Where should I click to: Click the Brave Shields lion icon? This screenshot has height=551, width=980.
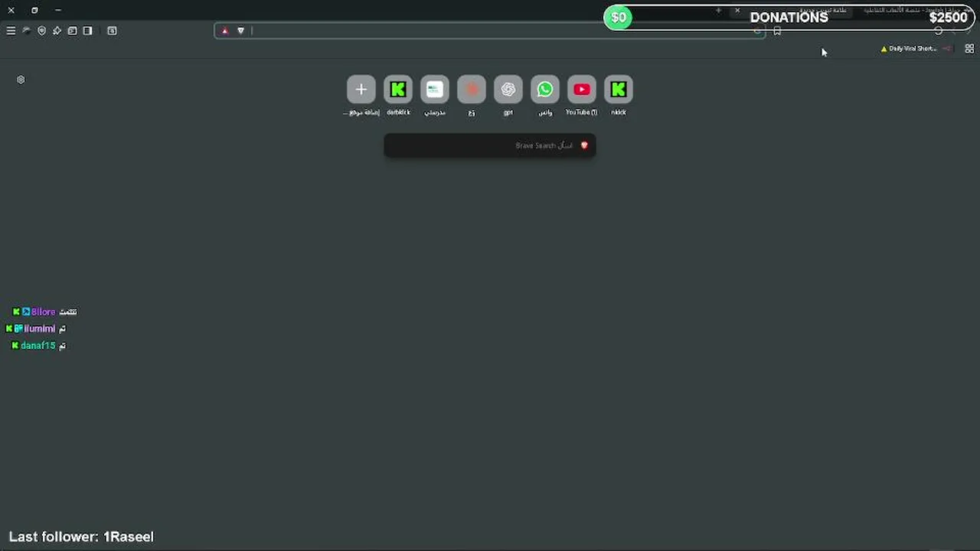tap(240, 31)
